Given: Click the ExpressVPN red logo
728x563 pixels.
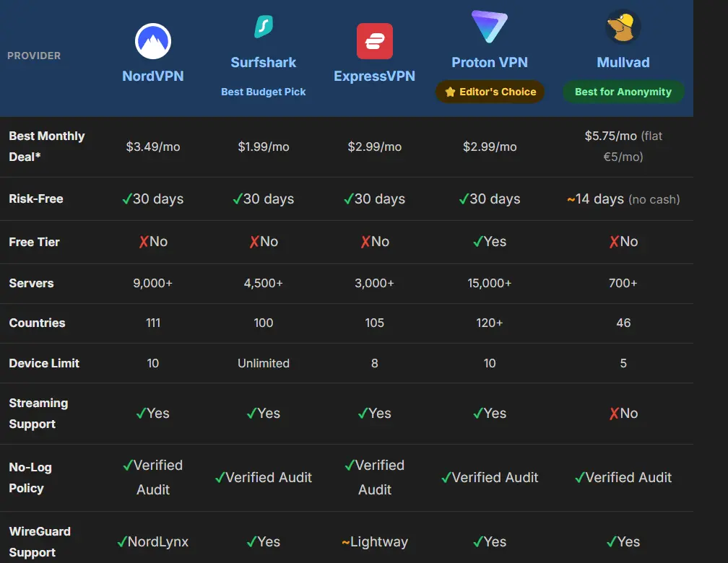Looking at the screenshot, I should (375, 41).
